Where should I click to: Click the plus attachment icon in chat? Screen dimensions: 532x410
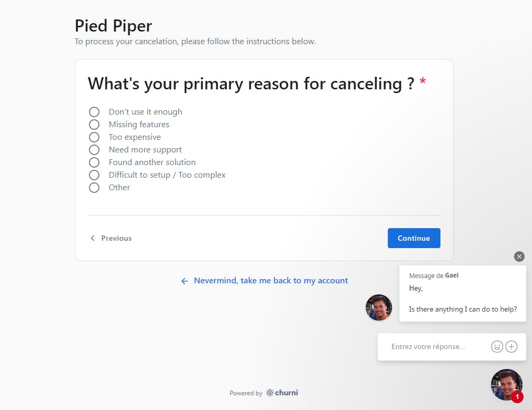point(511,346)
